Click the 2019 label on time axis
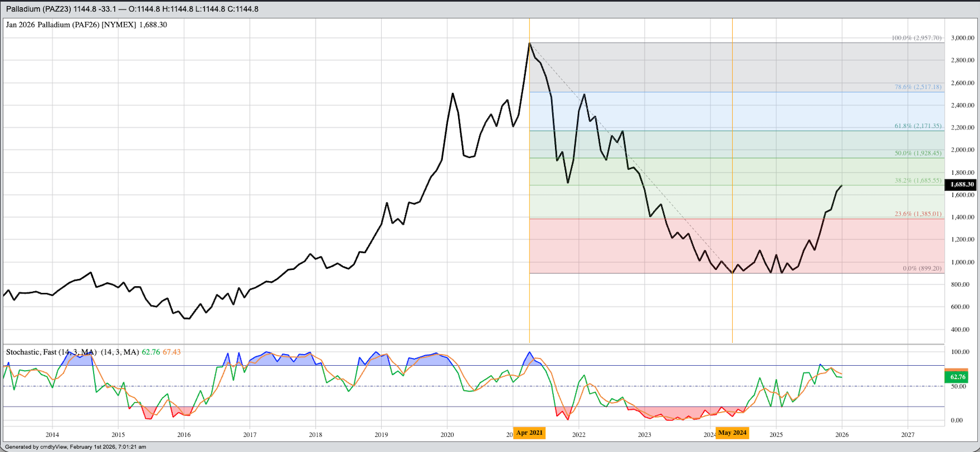 point(381,435)
